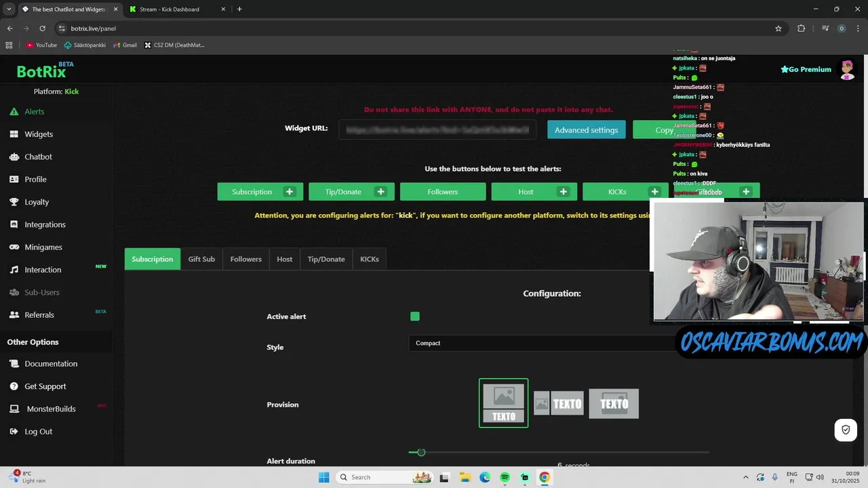The height and width of the screenshot is (488, 868).
Task: Open the Alerts section bell icon
Action: (14, 112)
